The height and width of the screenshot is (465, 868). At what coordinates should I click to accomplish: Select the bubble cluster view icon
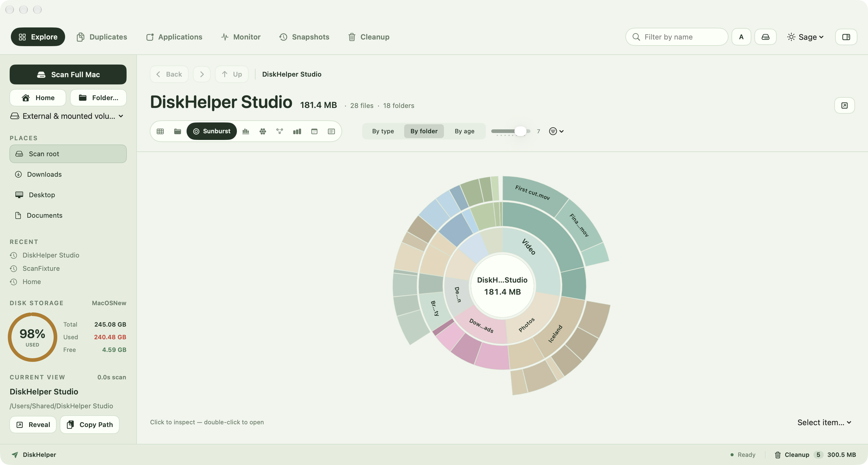pyautogui.click(x=263, y=131)
